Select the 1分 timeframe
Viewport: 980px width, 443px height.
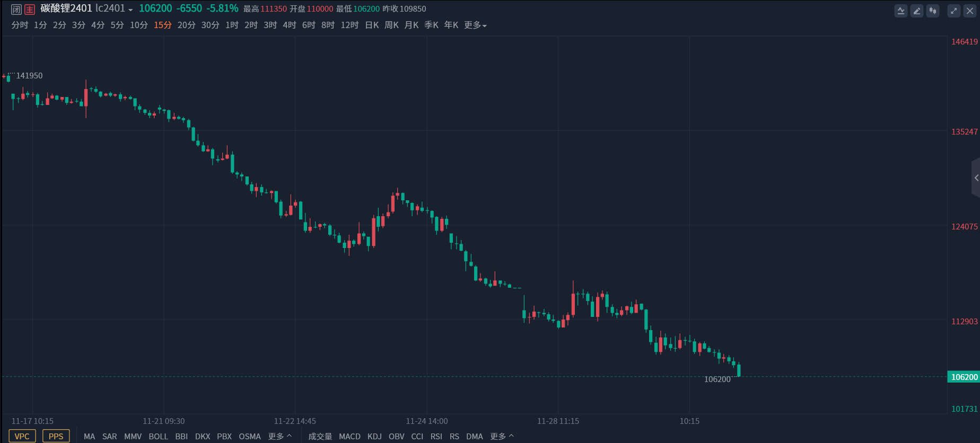tap(40, 25)
